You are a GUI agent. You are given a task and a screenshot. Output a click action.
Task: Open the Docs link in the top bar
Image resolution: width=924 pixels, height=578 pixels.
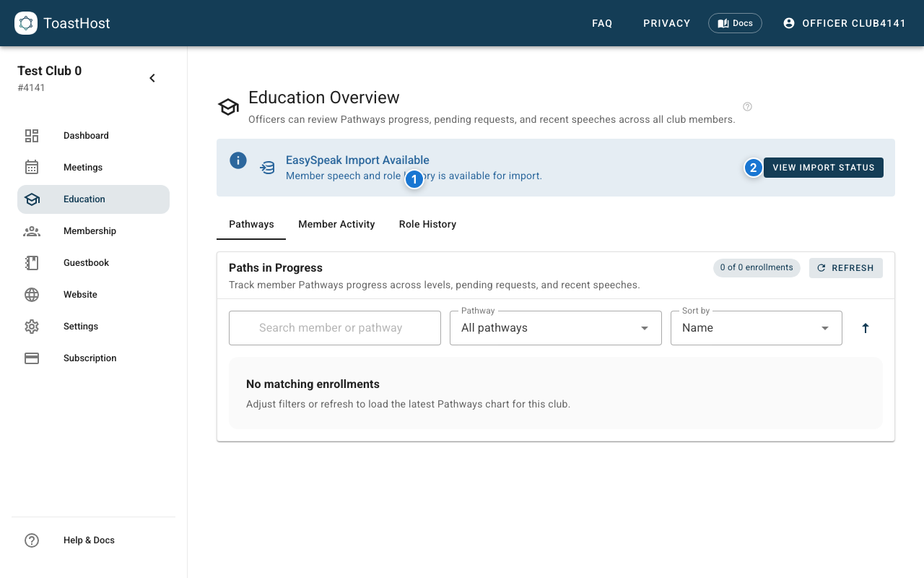tap(735, 22)
